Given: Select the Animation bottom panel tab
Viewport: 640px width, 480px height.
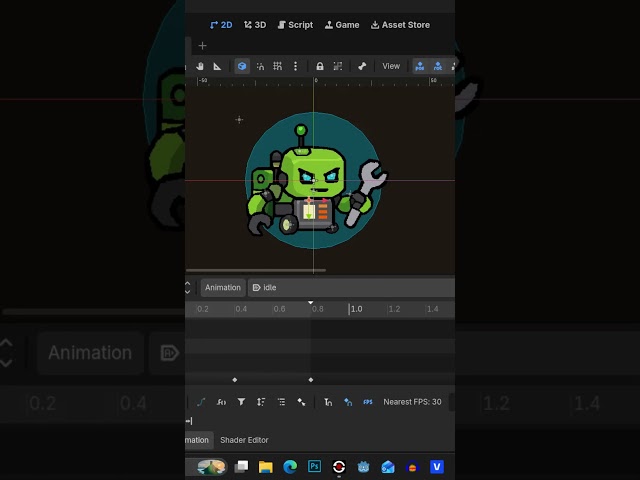Looking at the screenshot, I should (198, 440).
